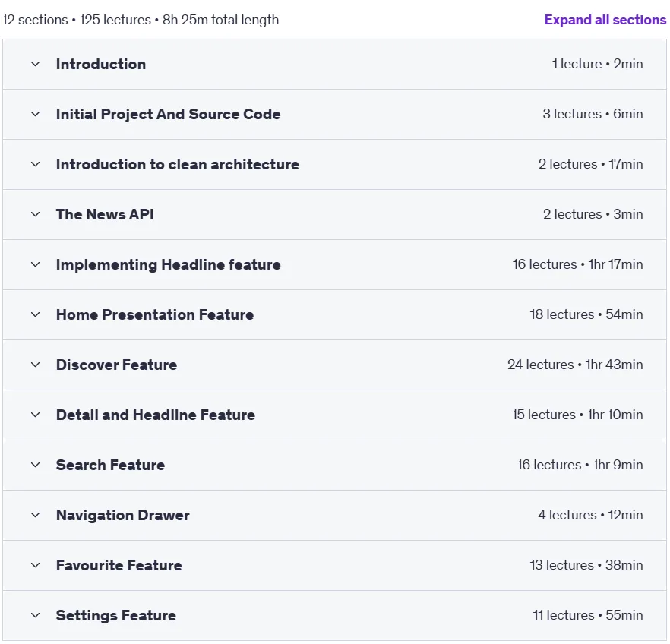Screen dimensions: 670x644
Task: Click the Search Feature section title
Action: 110,465
